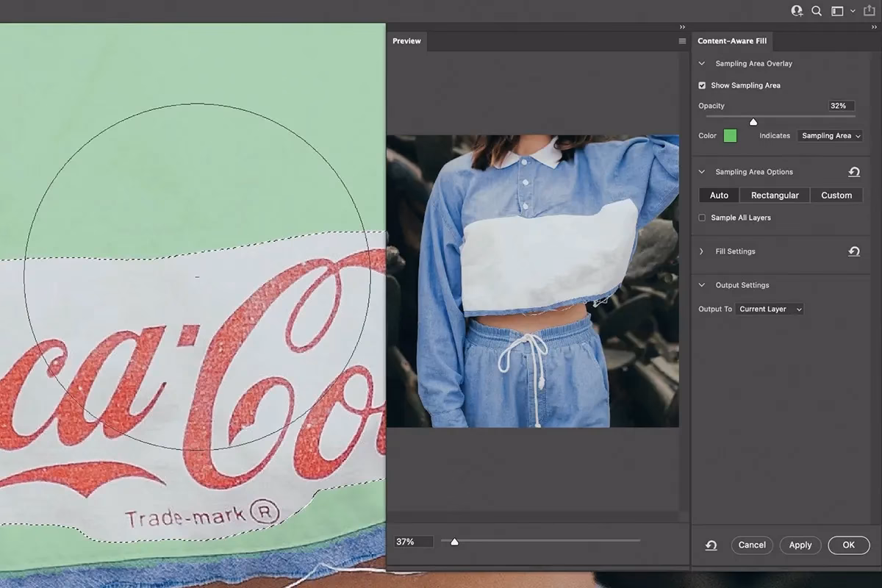Click the workspace switcher icon in top bar

pyautogui.click(x=839, y=11)
